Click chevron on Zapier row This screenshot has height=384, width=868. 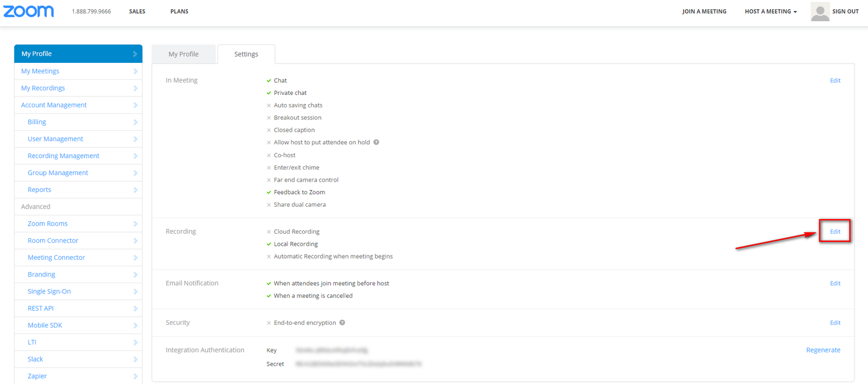[135, 376]
